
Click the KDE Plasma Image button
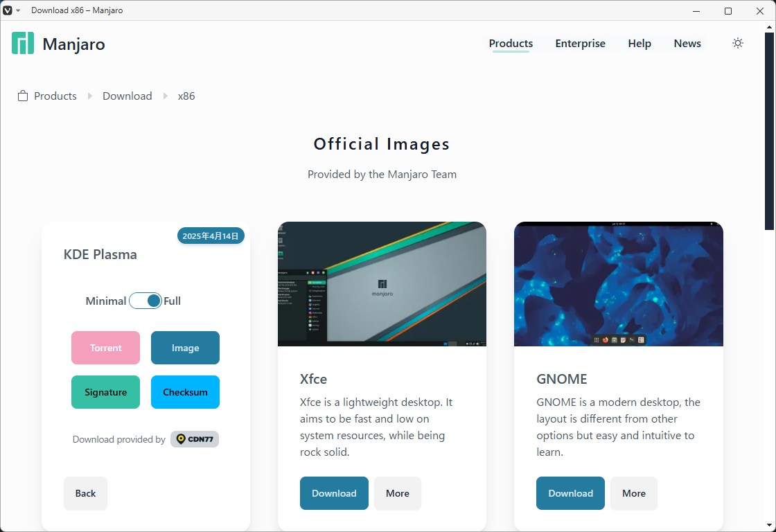click(x=185, y=348)
